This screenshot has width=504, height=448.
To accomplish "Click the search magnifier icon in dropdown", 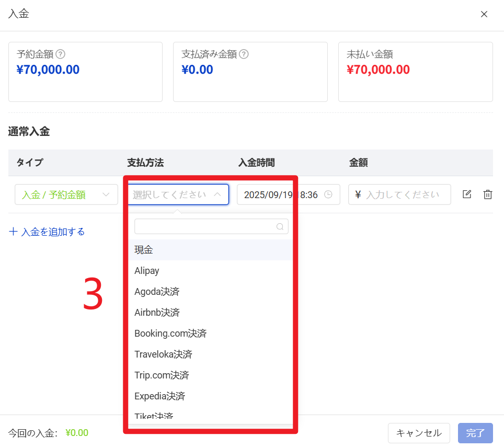I will click(280, 226).
